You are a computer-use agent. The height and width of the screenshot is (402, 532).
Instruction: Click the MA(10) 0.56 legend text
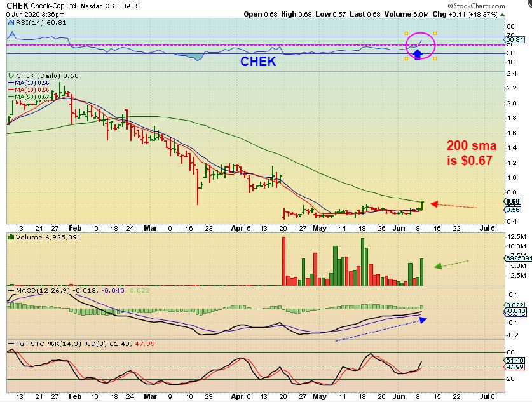(x=32, y=90)
